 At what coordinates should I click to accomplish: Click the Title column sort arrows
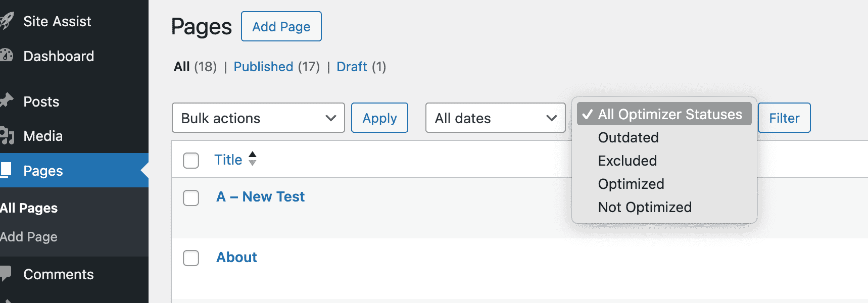pos(253,159)
